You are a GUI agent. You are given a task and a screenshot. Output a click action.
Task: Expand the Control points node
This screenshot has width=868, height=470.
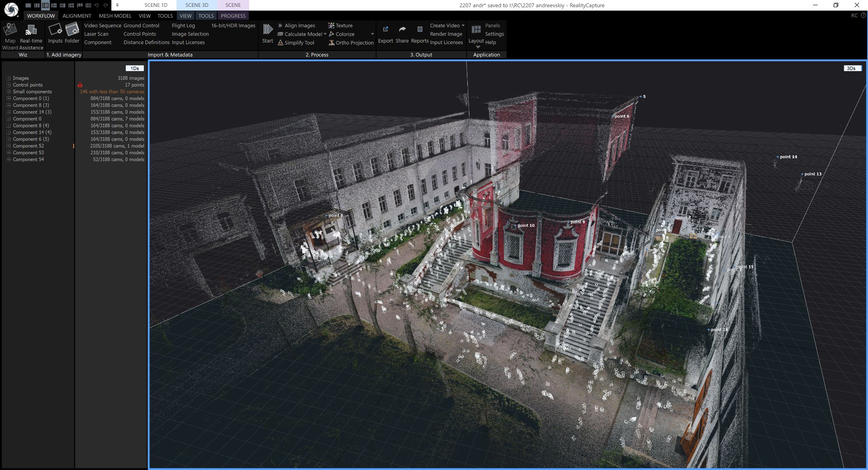tap(8, 85)
